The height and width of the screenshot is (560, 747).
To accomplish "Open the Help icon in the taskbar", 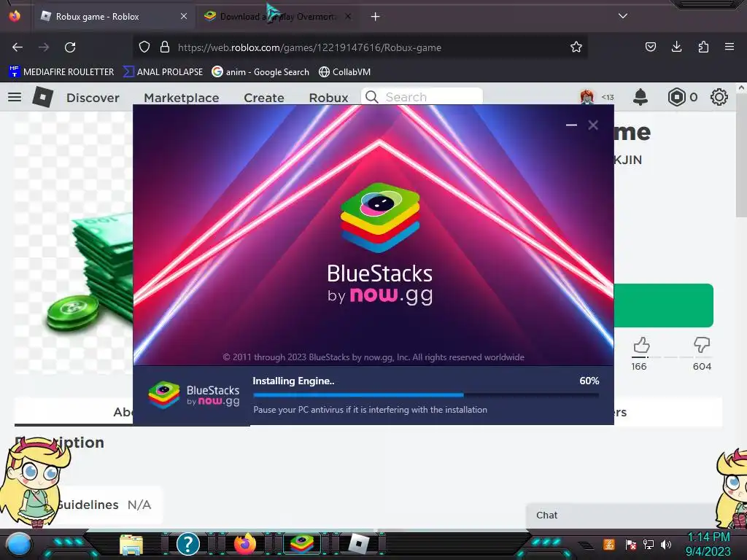I will point(188,544).
